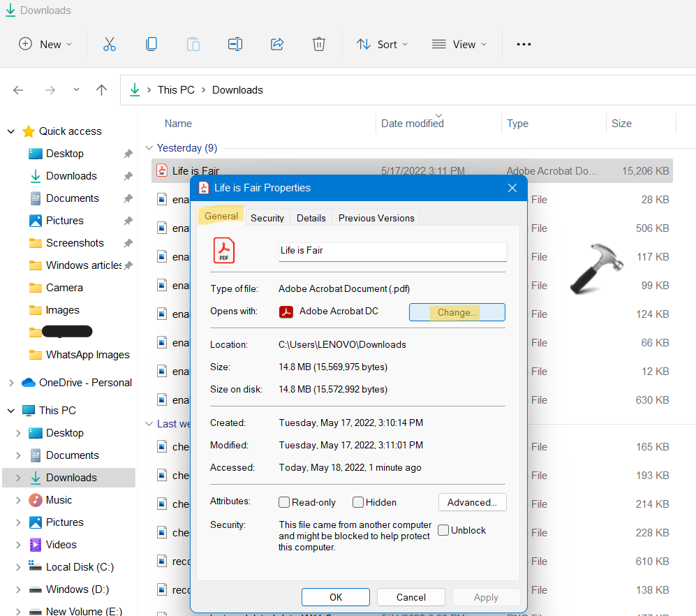
Task: Click the Copy icon in toolbar
Action: click(x=151, y=44)
